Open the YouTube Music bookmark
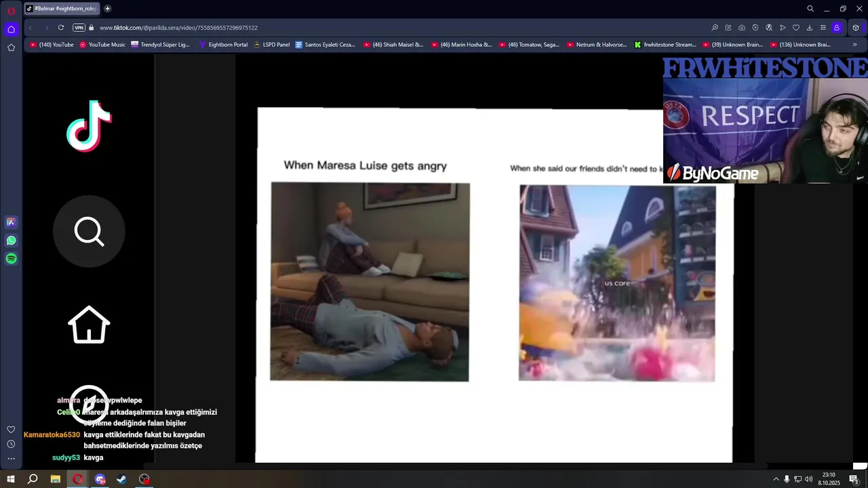Screen dimensions: 868x488 point(102,45)
